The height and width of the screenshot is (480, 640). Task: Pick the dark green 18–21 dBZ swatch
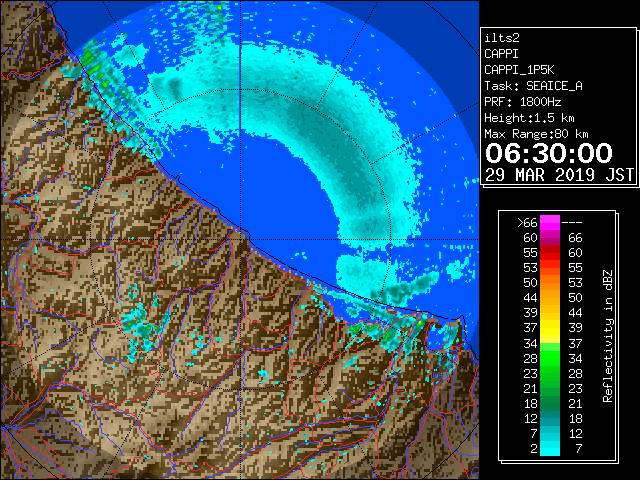click(550, 403)
